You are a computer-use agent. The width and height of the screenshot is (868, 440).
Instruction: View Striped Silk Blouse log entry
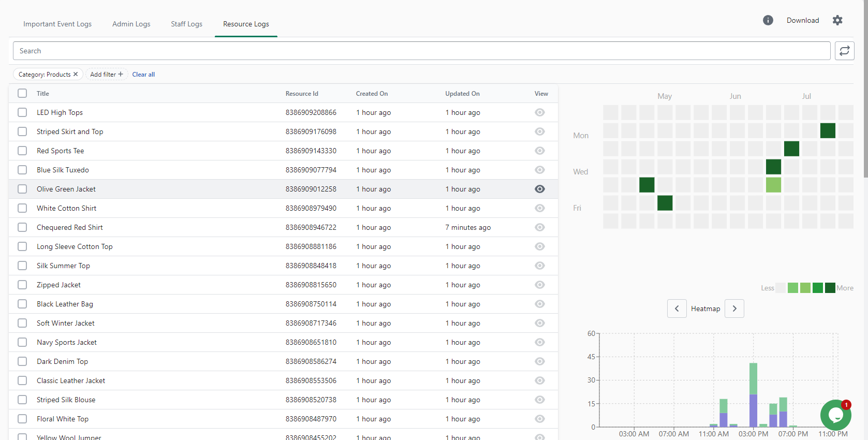(x=539, y=400)
